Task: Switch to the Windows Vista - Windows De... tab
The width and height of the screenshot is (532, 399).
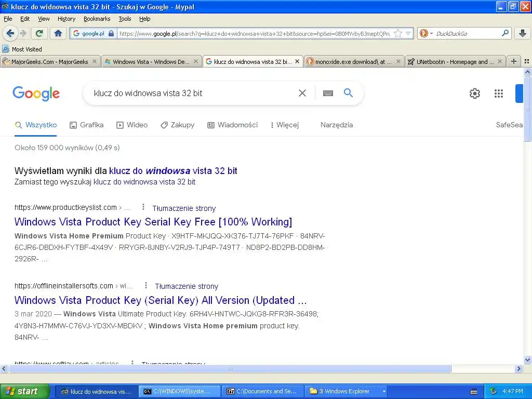Action: point(151,61)
